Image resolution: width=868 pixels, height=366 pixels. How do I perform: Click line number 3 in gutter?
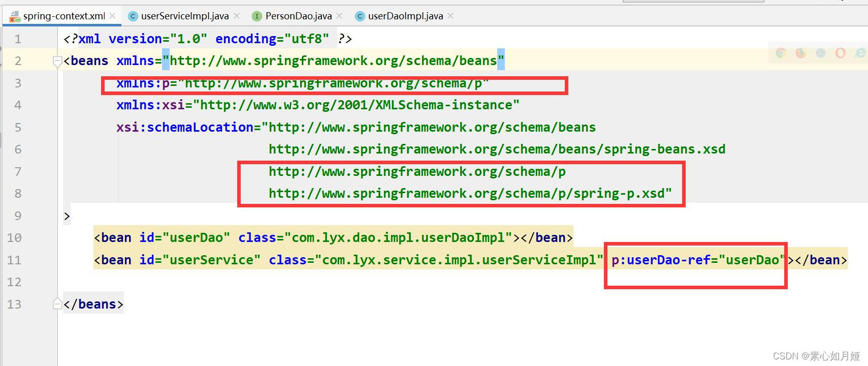point(18,83)
